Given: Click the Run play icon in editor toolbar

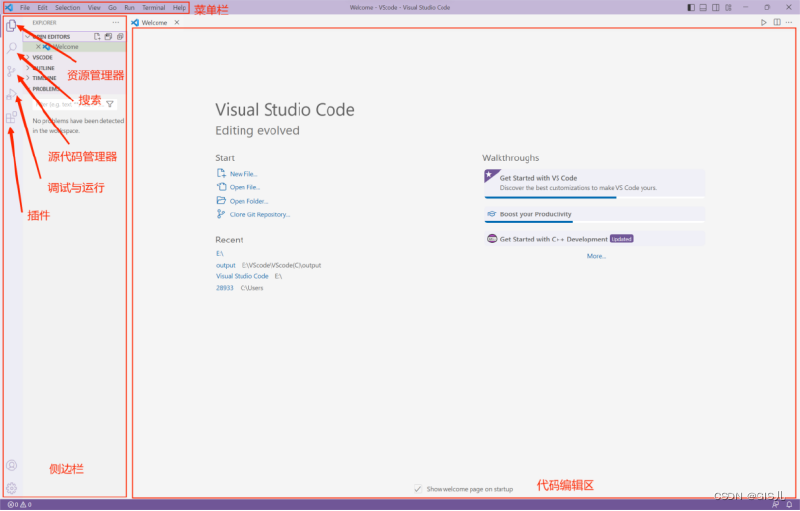Looking at the screenshot, I should pyautogui.click(x=764, y=22).
